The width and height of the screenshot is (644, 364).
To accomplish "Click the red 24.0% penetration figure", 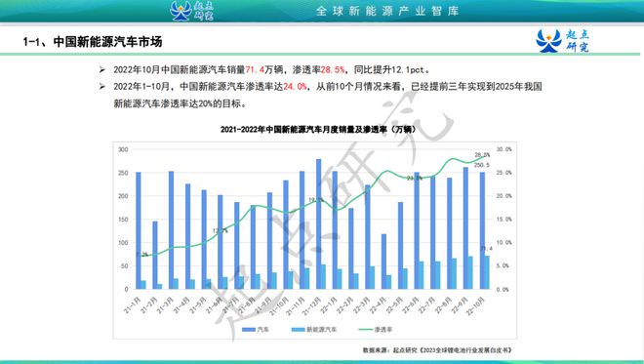I will (x=295, y=87).
